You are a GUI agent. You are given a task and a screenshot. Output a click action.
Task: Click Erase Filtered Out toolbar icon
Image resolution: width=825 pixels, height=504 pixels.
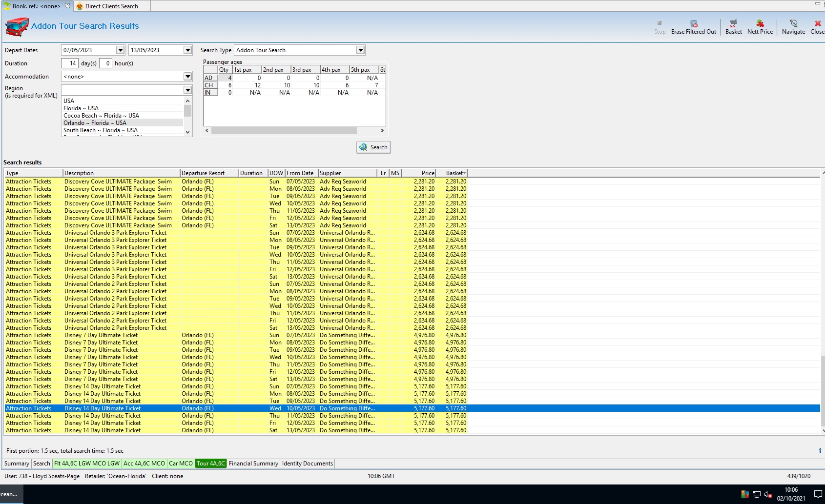tap(694, 27)
